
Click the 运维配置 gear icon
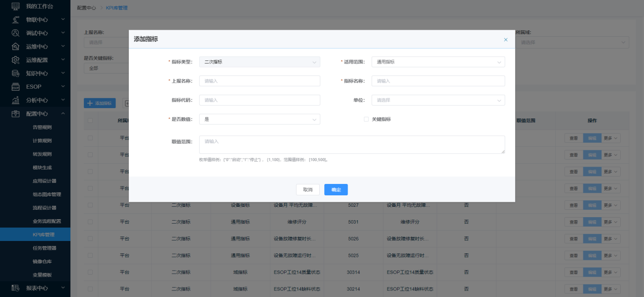[x=15, y=60]
